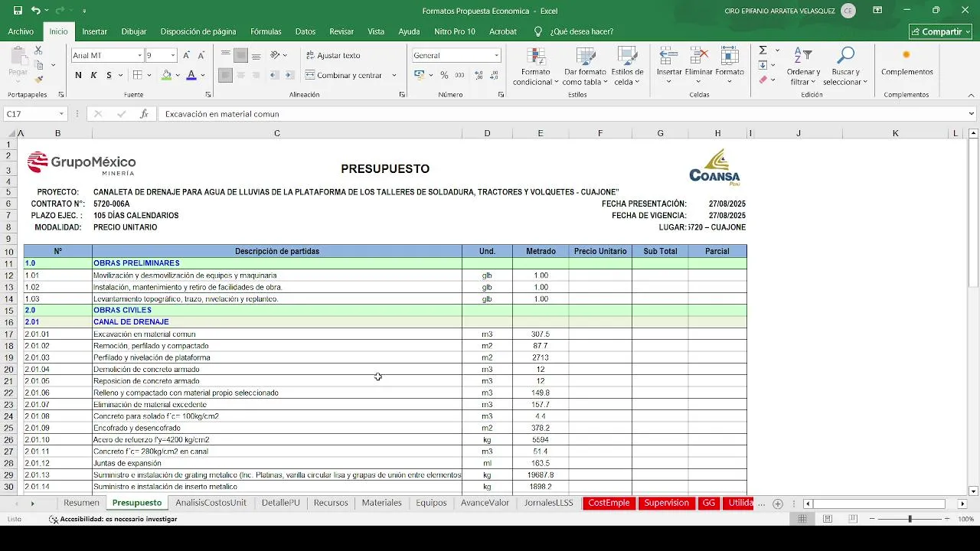Image resolution: width=980 pixels, height=551 pixels.
Task: Click Dar formato como tabla button
Action: point(585,67)
